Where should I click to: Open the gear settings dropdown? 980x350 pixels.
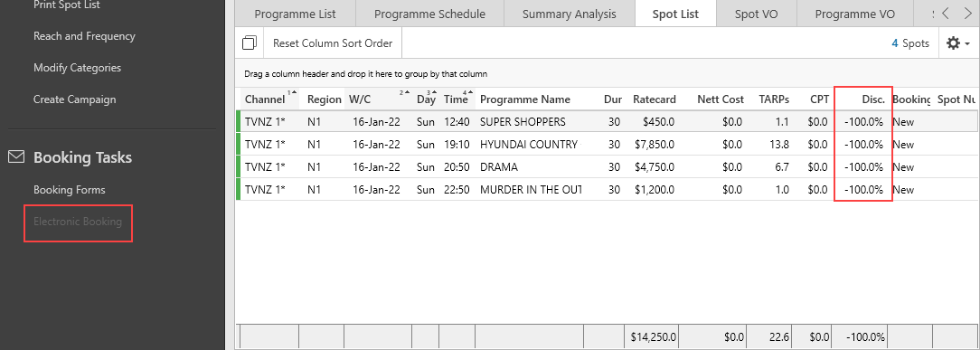[x=958, y=43]
